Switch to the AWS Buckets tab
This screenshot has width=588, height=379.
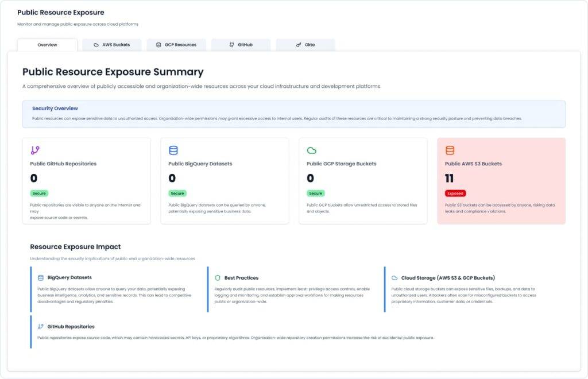click(112, 45)
